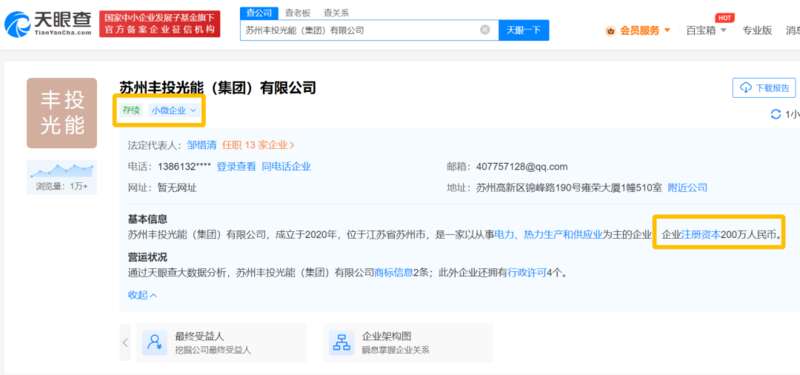The width and height of the screenshot is (800, 375).
Task: Click the 存续 status tag
Action: [131, 110]
